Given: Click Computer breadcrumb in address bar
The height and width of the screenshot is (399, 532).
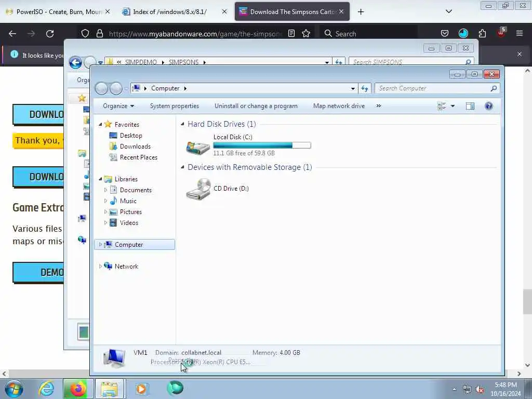Looking at the screenshot, I should point(165,88).
